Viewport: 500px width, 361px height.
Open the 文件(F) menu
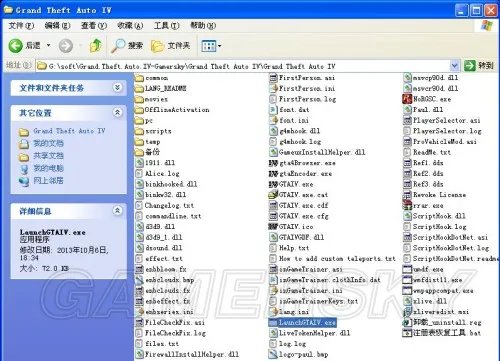tap(21, 25)
